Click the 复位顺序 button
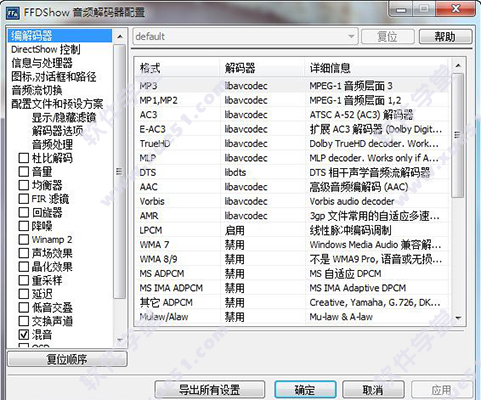Screen dimensions: 481x400 67,359
